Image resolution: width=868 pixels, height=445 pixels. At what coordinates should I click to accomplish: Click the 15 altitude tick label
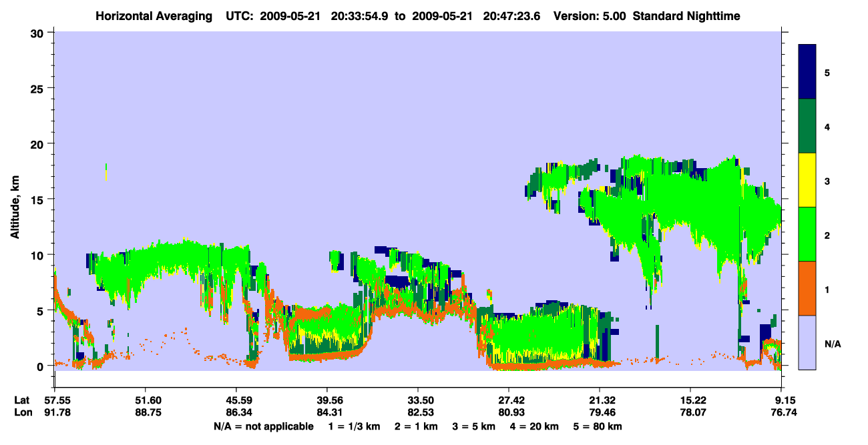[37, 199]
